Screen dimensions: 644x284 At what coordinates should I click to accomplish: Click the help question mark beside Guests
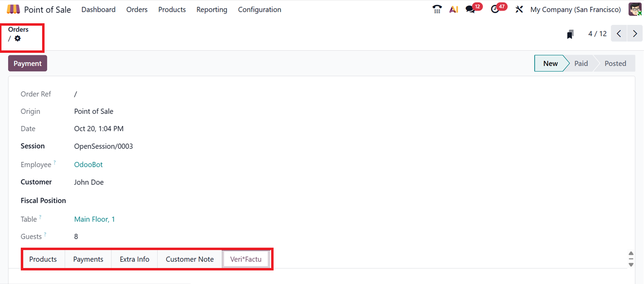45,235
